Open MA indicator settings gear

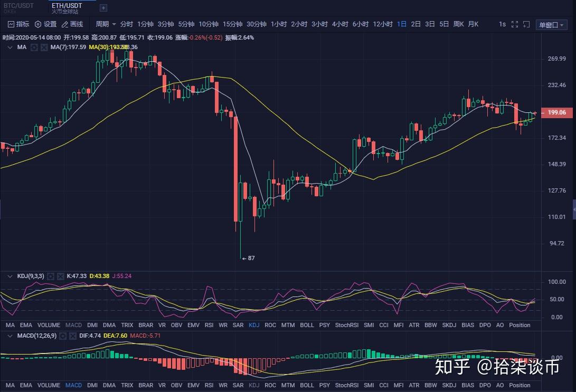(x=34, y=47)
